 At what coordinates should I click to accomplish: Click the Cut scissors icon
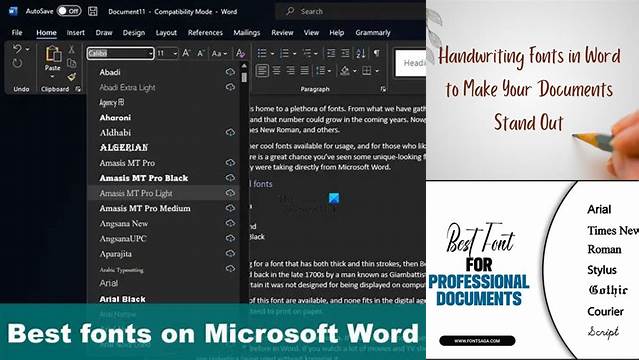(x=72, y=50)
